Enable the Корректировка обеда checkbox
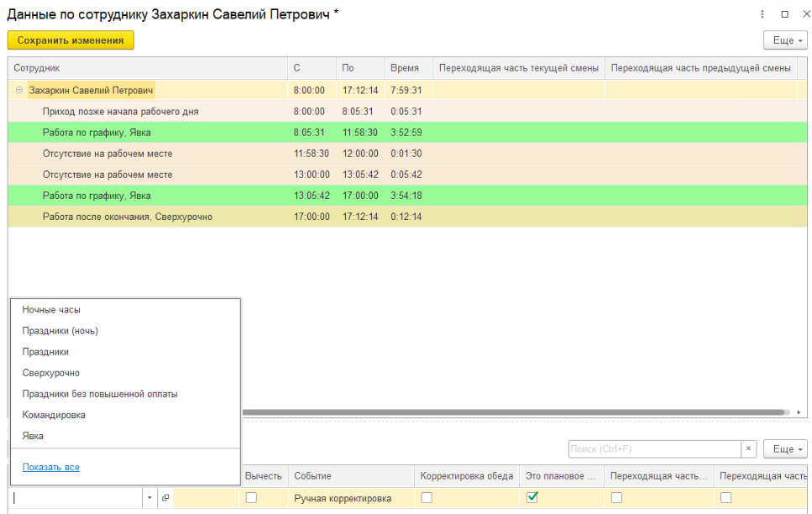812x514 pixels. (427, 498)
